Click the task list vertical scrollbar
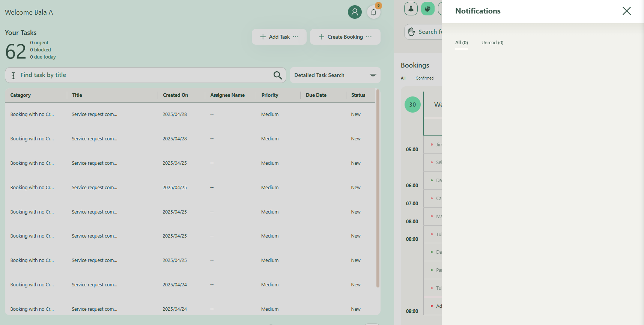The height and width of the screenshot is (325, 644). tap(378, 188)
